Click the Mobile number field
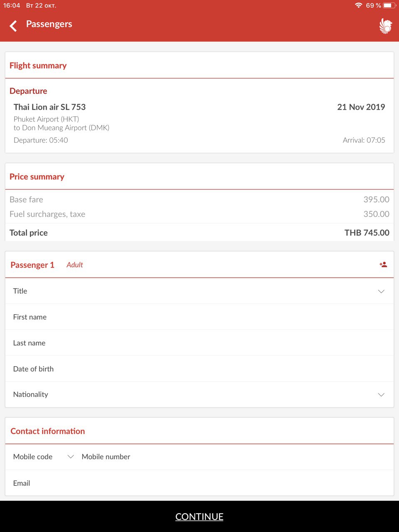 coord(237,457)
